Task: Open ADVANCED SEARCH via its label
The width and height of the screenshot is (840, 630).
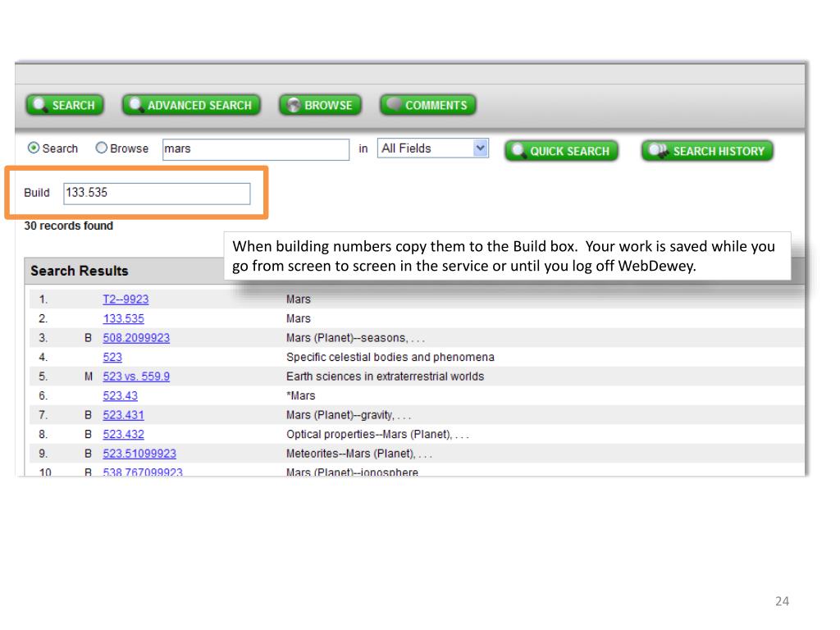Action: (x=199, y=106)
